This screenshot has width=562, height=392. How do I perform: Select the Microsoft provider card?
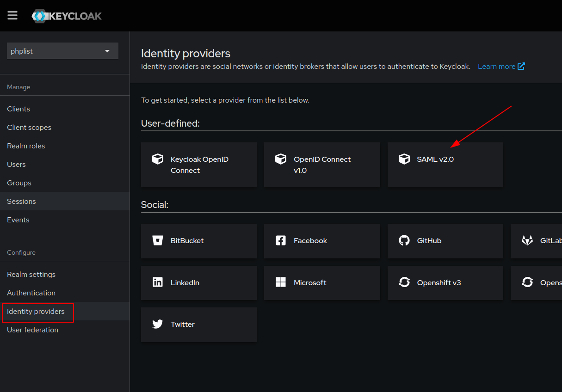point(322,283)
